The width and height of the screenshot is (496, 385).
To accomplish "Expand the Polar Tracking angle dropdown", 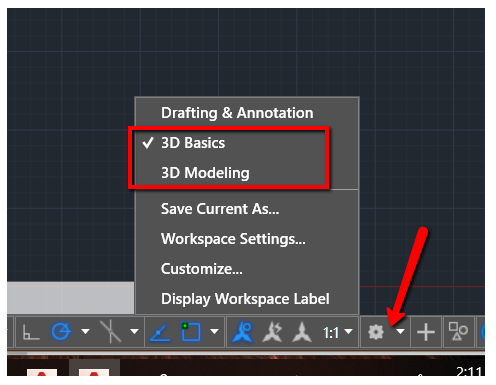I will pos(86,332).
